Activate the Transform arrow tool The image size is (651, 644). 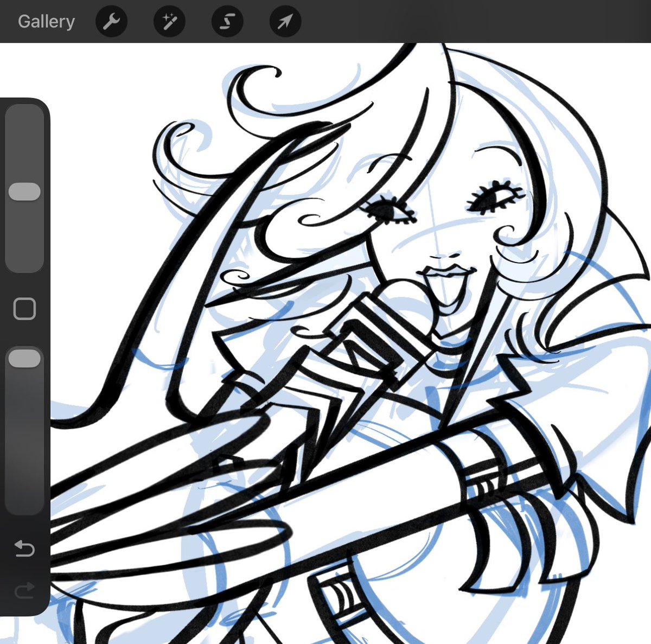[285, 22]
